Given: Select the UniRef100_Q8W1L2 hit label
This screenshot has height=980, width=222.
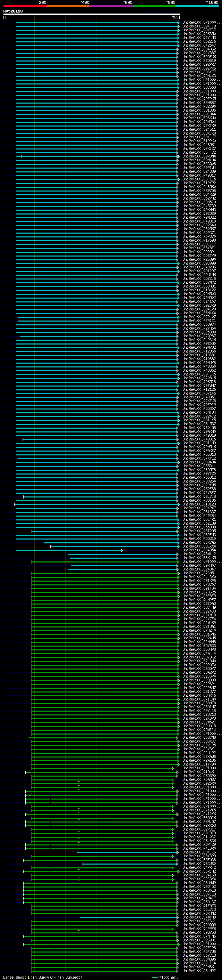Looking at the screenshot, I should pos(199,554).
